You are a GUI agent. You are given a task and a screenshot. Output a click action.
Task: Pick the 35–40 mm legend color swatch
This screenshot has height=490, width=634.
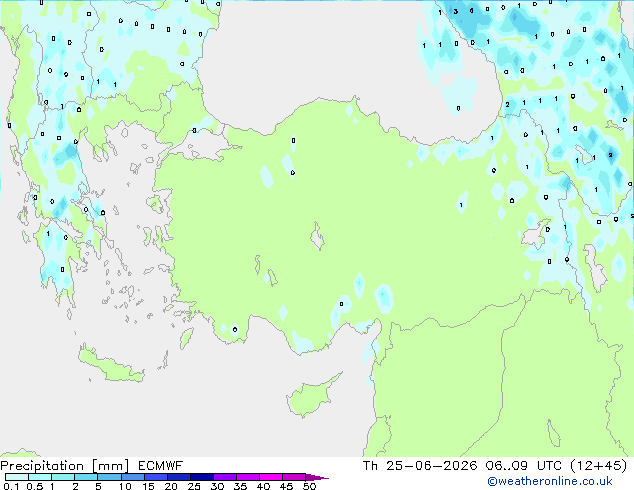(x=247, y=477)
